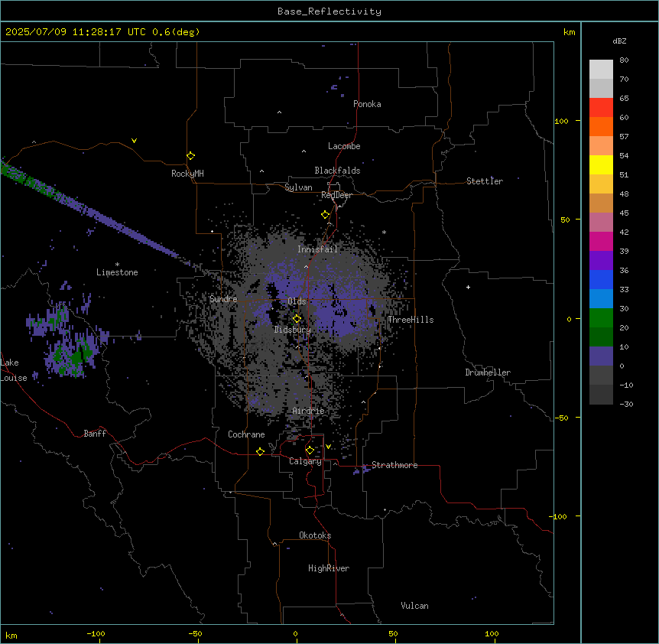Select the RedDeer city label
The height and width of the screenshot is (644, 659).
click(x=336, y=195)
